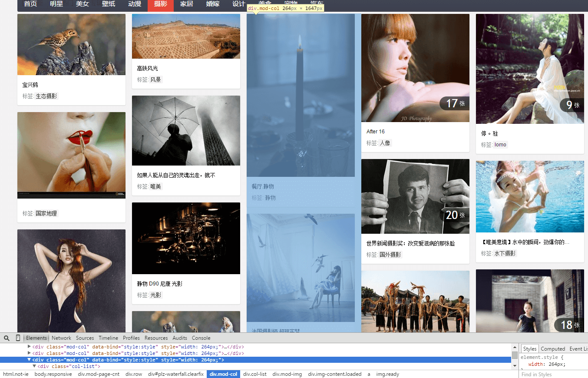Select div#plz-waterfall.clearfix breadcrumb
This screenshot has height=378, width=588.
point(176,374)
